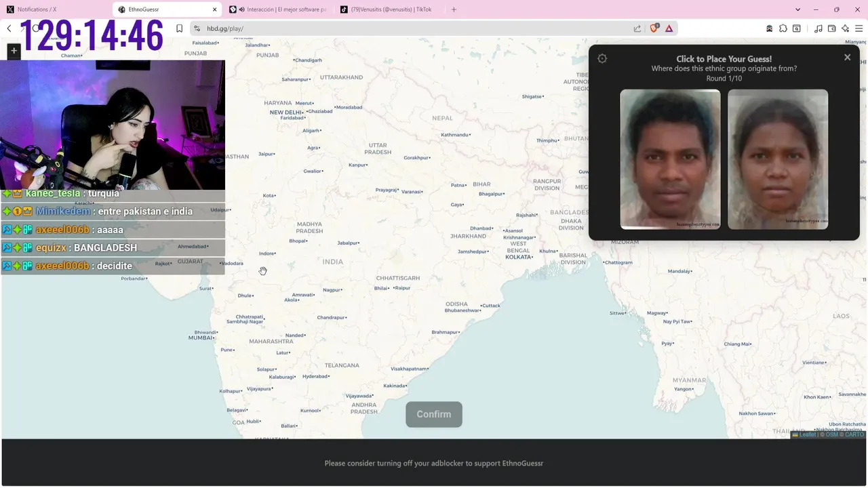Place guess on Bhopal label
Image resolution: width=868 pixels, height=488 pixels.
click(298, 241)
